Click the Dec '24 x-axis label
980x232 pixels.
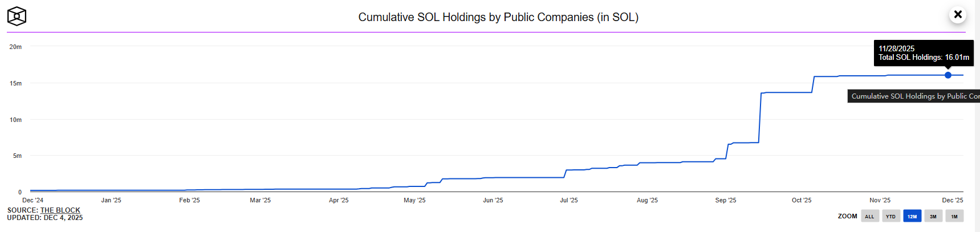32,200
